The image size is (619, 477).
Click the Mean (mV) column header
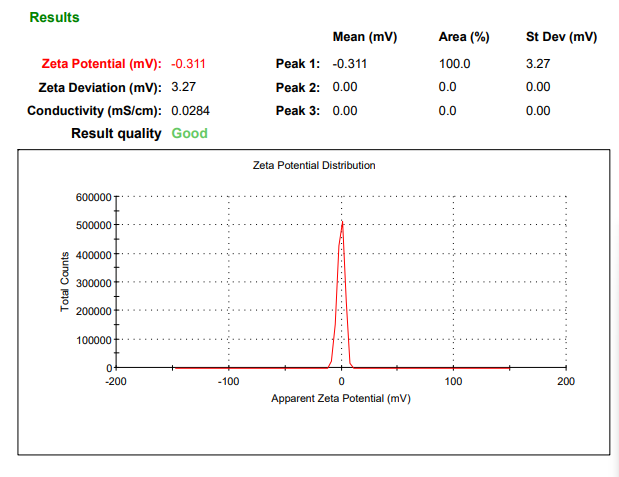tap(365, 37)
